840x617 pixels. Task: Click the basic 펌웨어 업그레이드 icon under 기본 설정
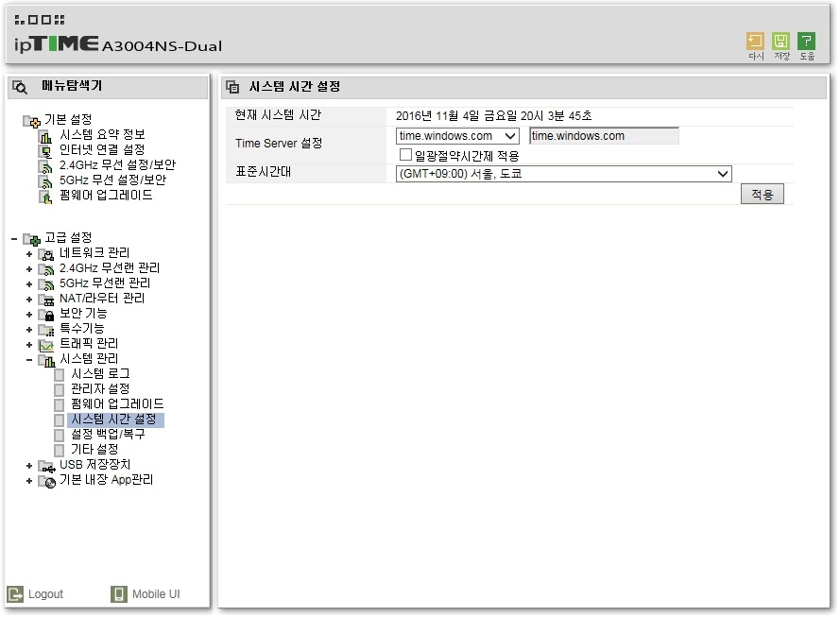[45, 197]
